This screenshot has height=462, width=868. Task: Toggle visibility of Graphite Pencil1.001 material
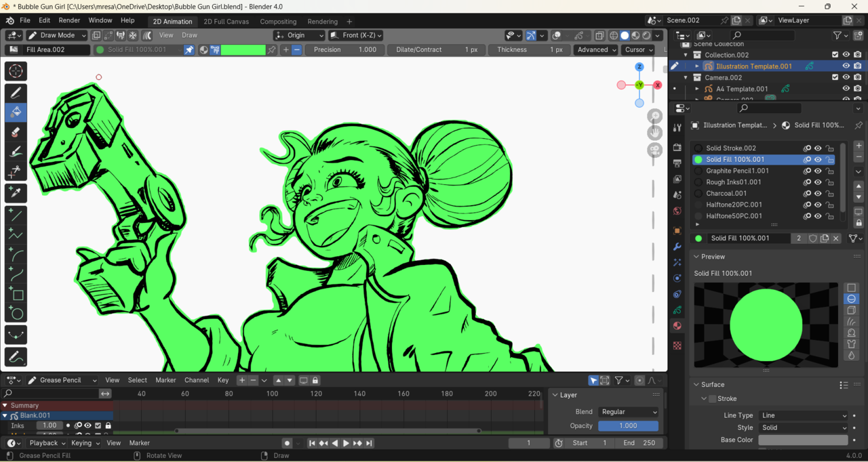pyautogui.click(x=818, y=171)
